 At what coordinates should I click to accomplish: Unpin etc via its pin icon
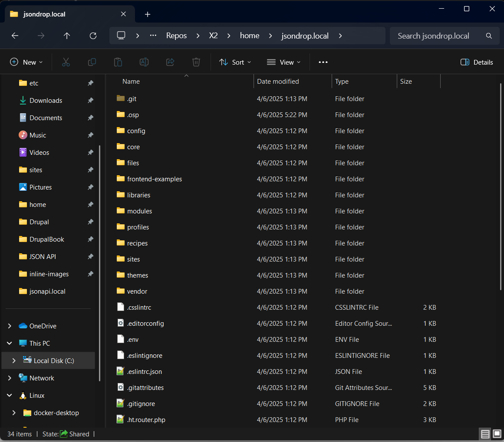[x=90, y=83]
